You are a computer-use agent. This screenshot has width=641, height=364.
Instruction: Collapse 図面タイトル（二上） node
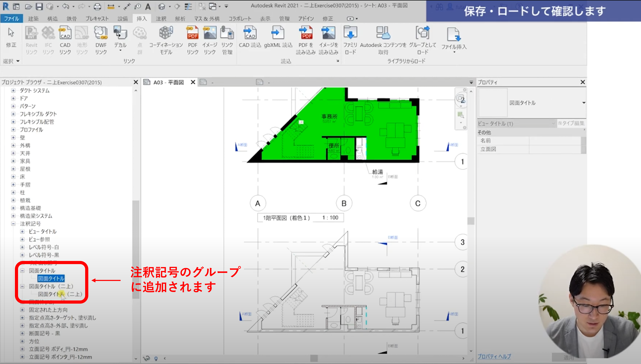coord(22,286)
